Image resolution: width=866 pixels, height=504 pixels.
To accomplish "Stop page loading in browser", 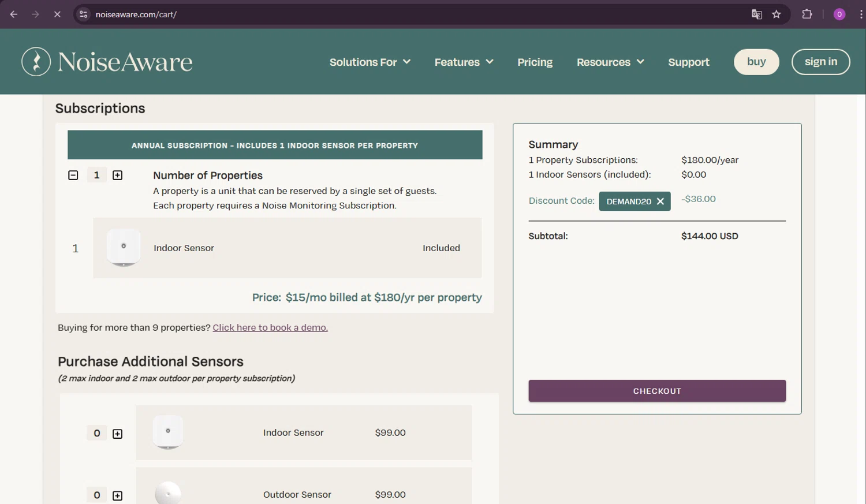I will coord(57,14).
